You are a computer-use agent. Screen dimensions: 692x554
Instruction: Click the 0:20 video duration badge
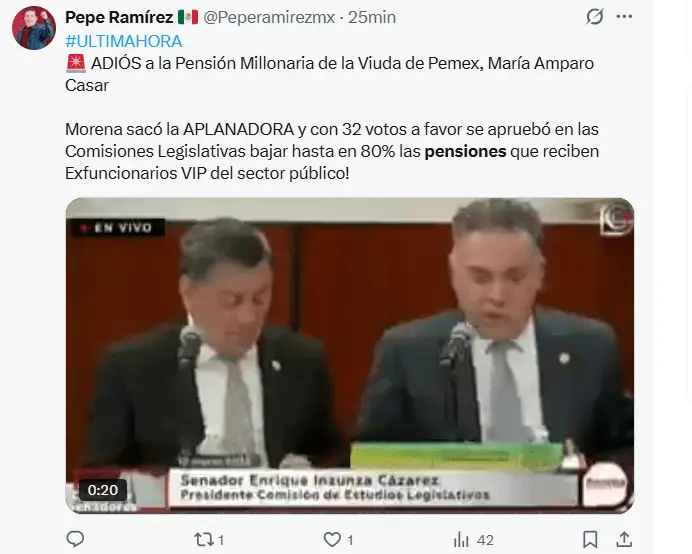click(x=103, y=490)
